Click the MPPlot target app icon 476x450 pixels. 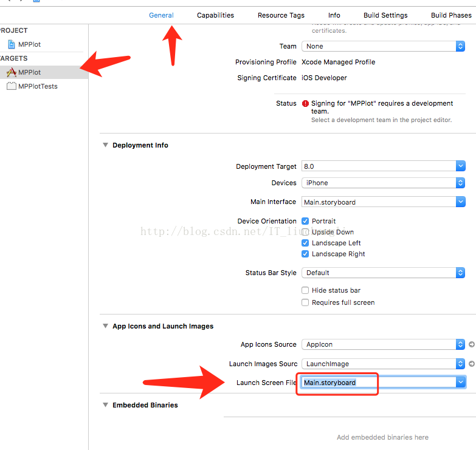pos(11,72)
